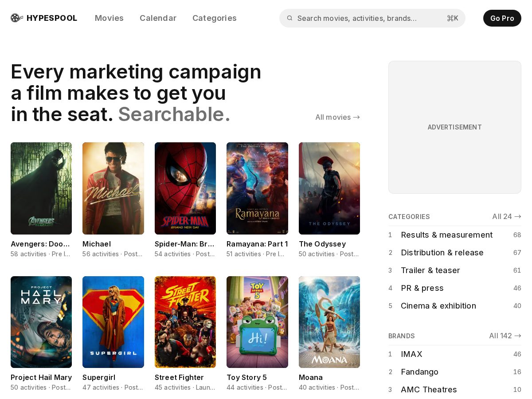
Task: Select the Results & measurement category
Action: tap(455, 235)
